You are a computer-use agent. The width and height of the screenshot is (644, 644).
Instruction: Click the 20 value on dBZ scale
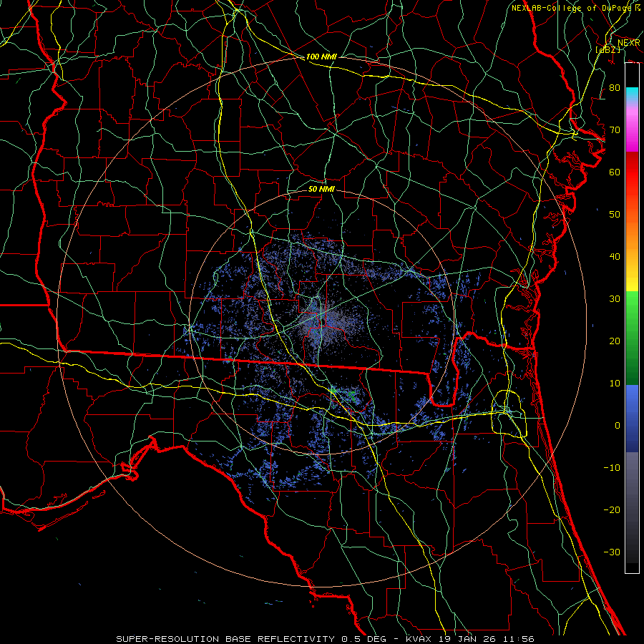point(615,341)
